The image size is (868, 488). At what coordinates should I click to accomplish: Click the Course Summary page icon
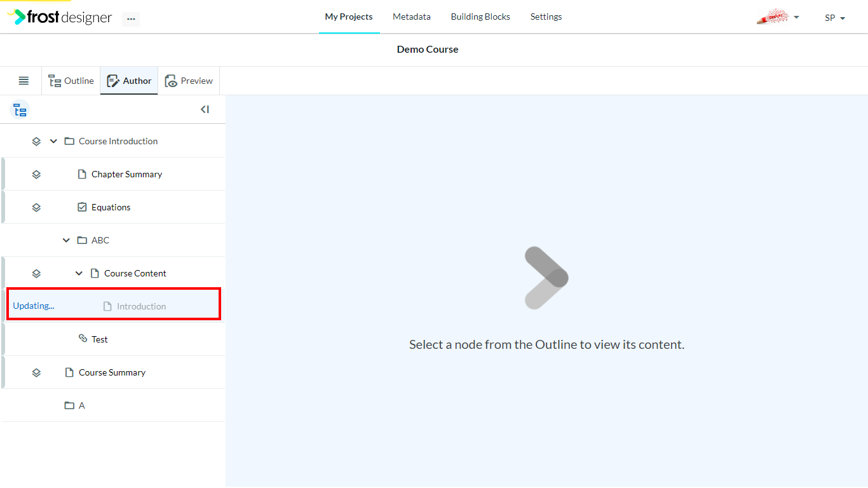coord(69,372)
